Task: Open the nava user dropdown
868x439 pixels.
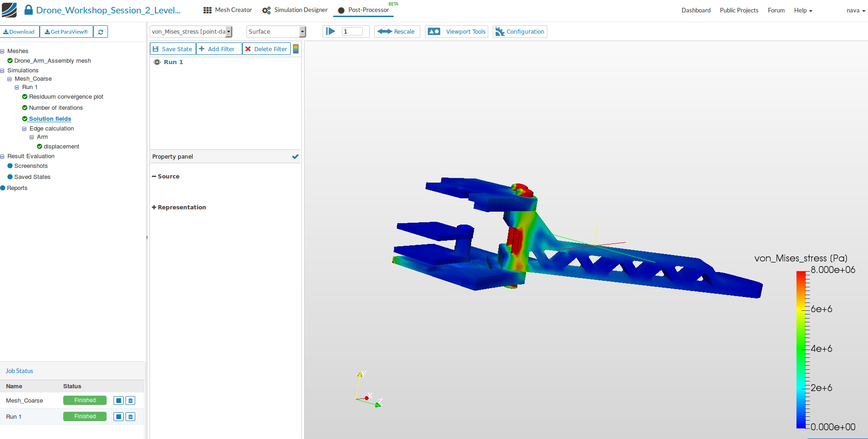Action: (x=856, y=10)
